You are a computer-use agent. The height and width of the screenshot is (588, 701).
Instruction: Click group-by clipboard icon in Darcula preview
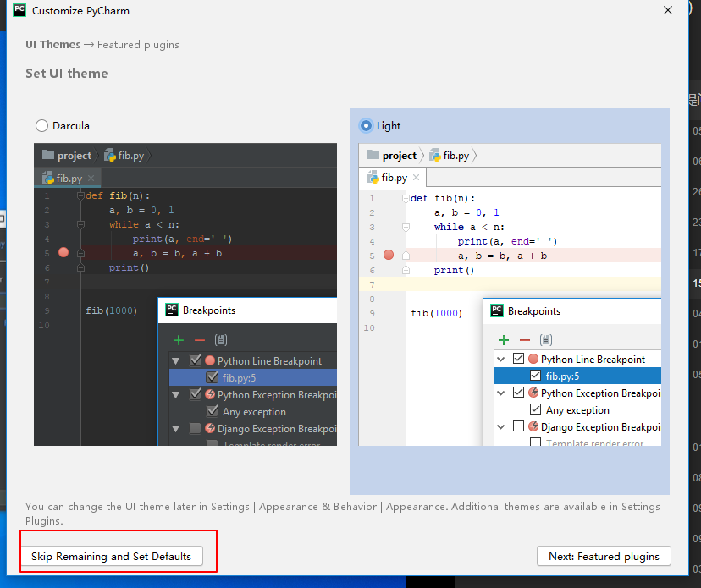point(221,340)
